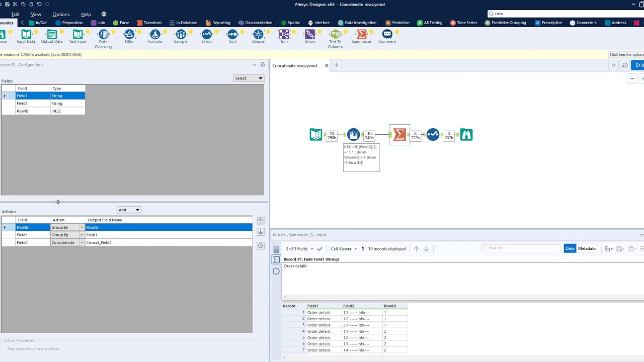Image resolution: width=644 pixels, height=362 pixels.
Task: Click the Cut scissors icon
Action: click(15, 4)
